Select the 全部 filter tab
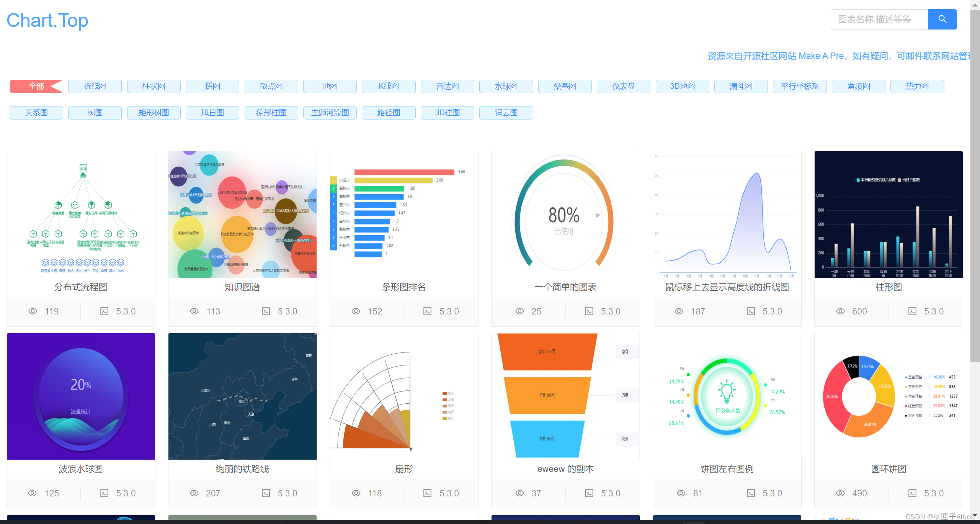 click(x=36, y=86)
